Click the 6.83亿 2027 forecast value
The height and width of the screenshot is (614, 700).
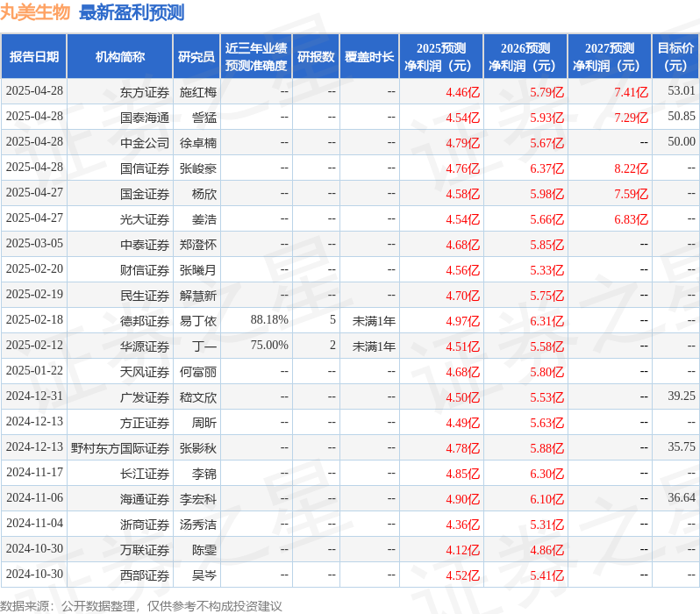[631, 219]
